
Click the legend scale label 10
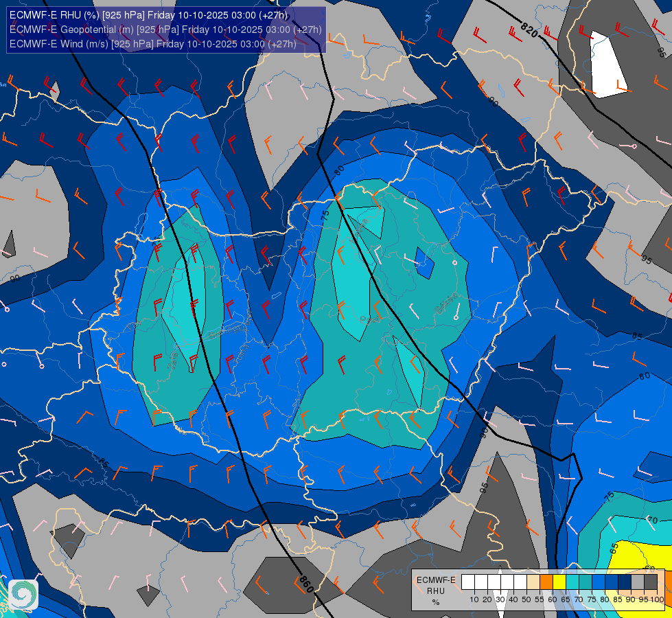[474, 599]
